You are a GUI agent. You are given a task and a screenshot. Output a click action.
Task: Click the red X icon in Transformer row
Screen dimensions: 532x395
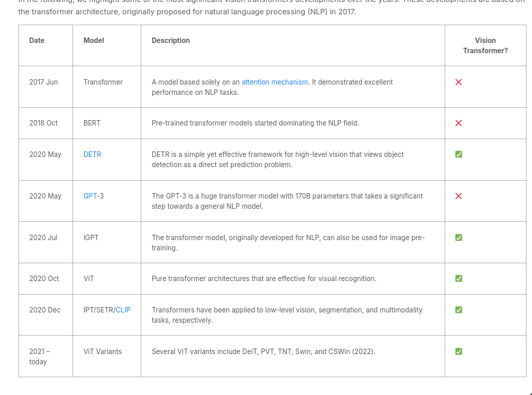[x=458, y=83]
